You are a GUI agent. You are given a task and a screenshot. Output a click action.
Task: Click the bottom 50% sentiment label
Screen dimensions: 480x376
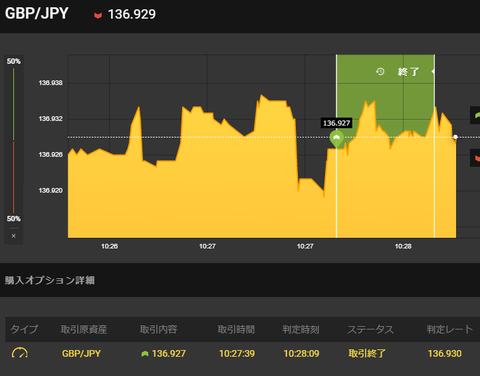[x=14, y=219]
